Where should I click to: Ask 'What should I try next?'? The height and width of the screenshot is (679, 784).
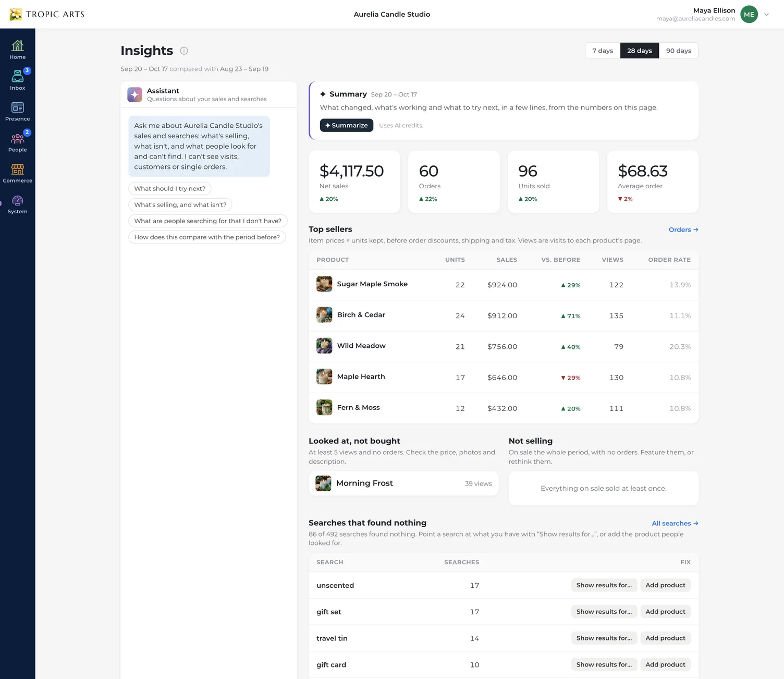[x=169, y=189]
